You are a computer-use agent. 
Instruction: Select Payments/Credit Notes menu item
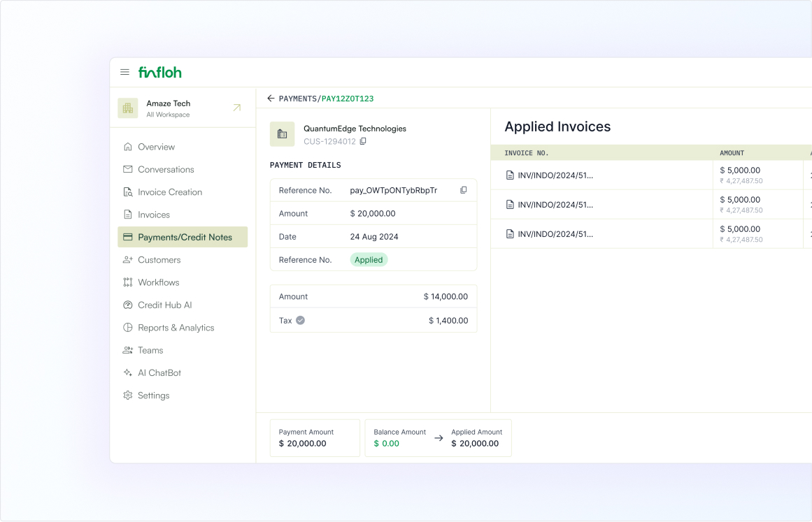(183, 237)
